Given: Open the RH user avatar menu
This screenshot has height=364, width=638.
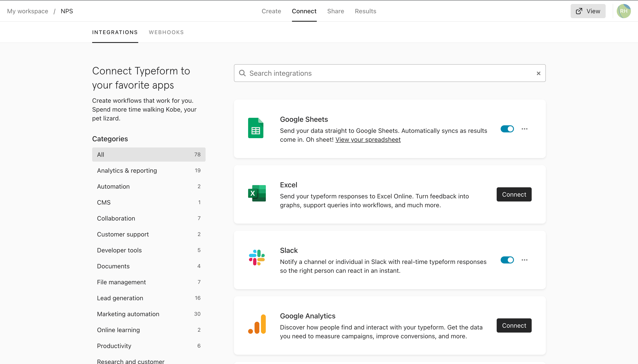Looking at the screenshot, I should coord(624,11).
